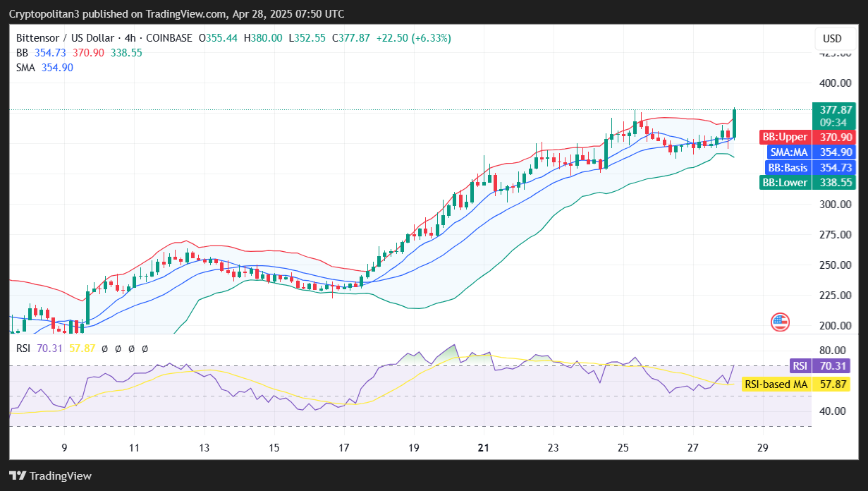Click the latest tall green candlestick
The image size is (868, 491).
coord(735,123)
